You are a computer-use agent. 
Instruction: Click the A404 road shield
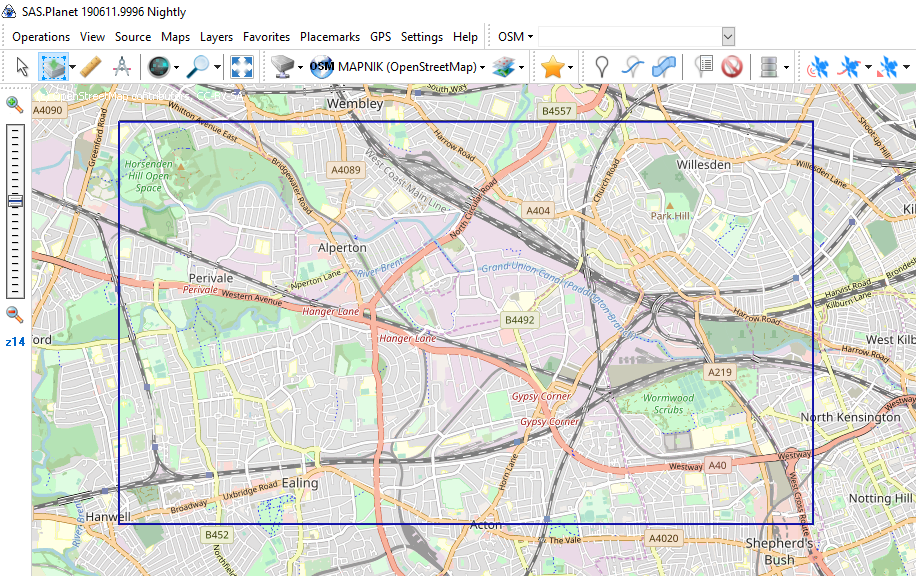(x=538, y=210)
